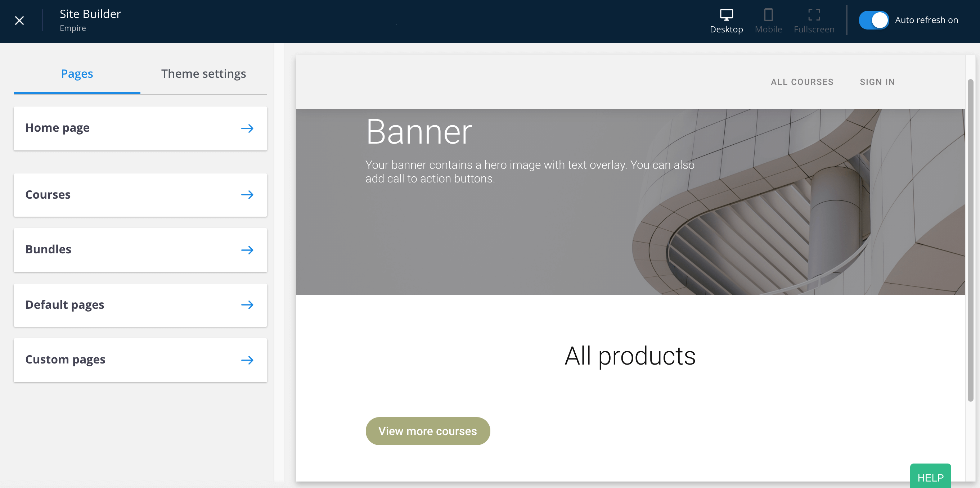Close the Site Builder with X icon
Screen dimensions: 980x488
[19, 21]
